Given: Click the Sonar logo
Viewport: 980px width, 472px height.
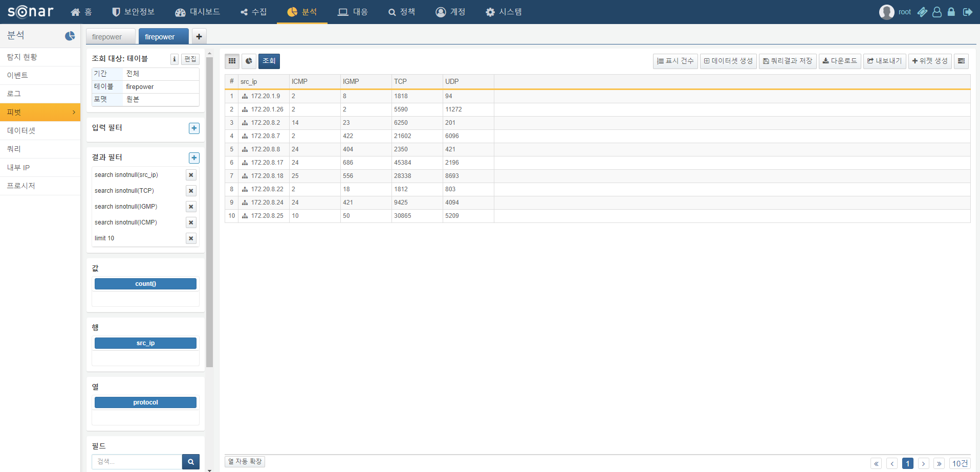Looking at the screenshot, I should click(30, 12).
